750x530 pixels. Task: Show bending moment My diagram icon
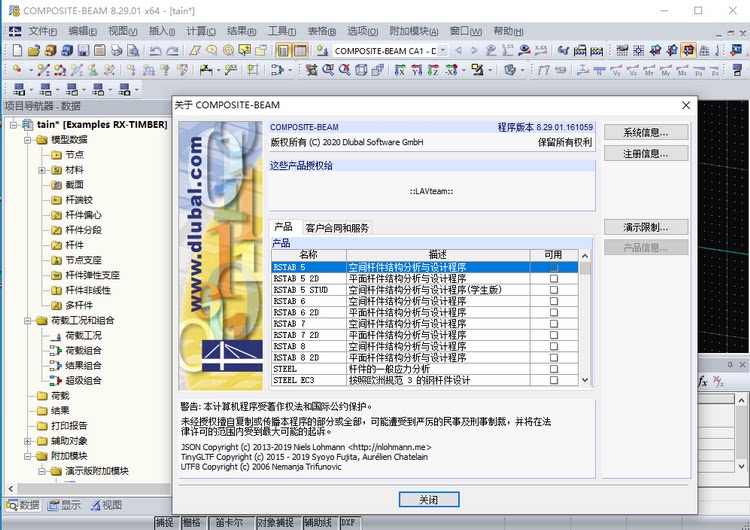666,70
